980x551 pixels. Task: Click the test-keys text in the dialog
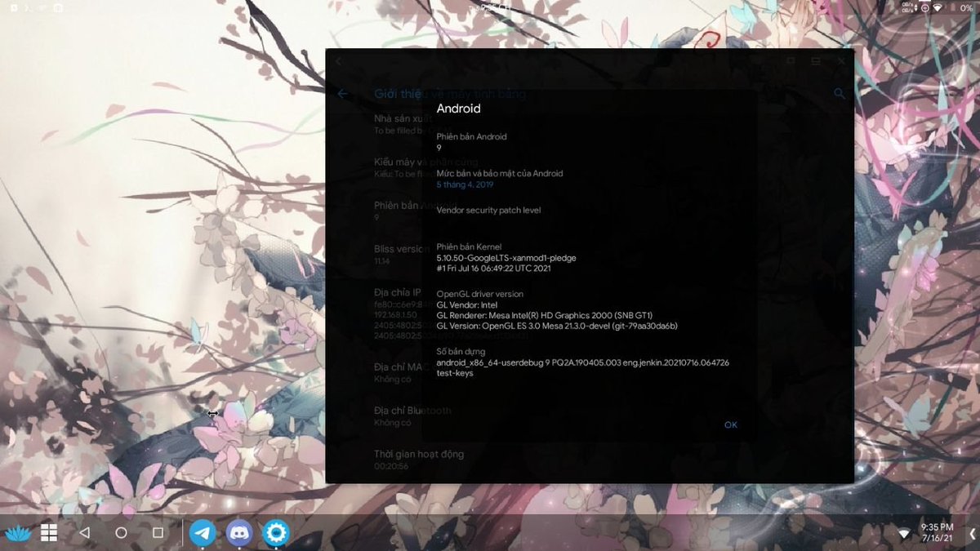[x=455, y=373]
